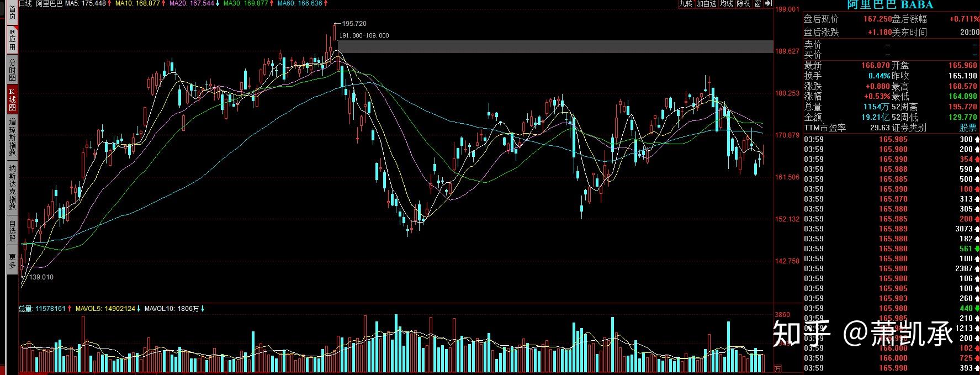Select the trade row priced 165.970

[892, 199]
